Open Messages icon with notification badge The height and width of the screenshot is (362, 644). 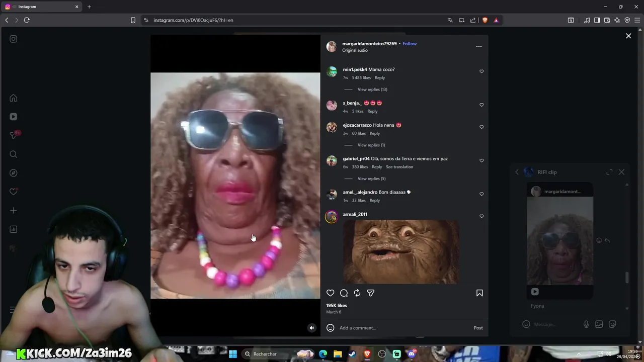tap(14, 135)
